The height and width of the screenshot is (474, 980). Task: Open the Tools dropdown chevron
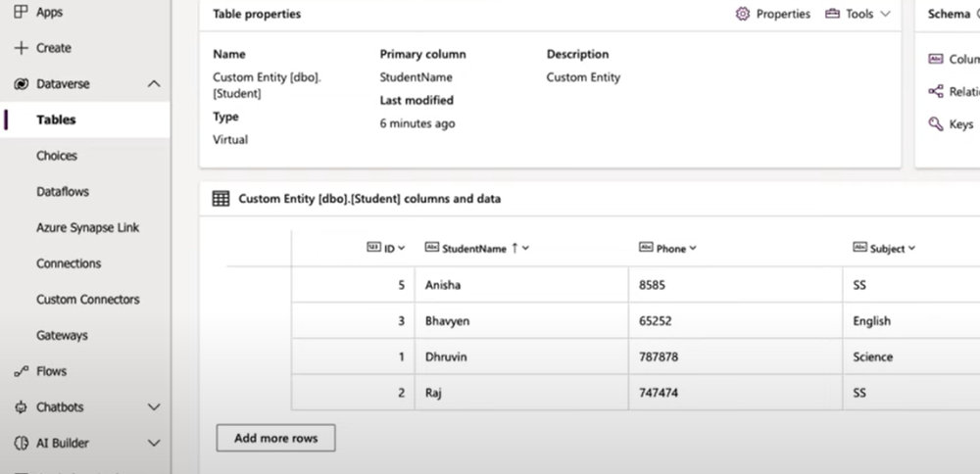(885, 14)
